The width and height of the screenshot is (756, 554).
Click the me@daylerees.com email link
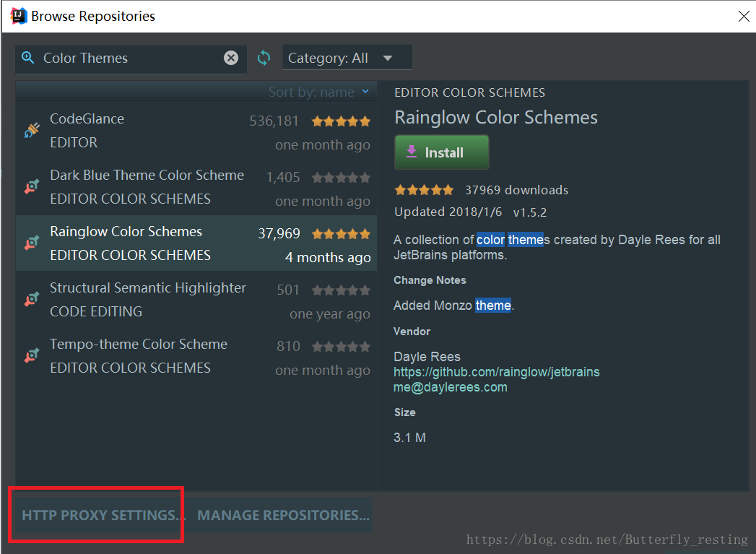click(451, 387)
